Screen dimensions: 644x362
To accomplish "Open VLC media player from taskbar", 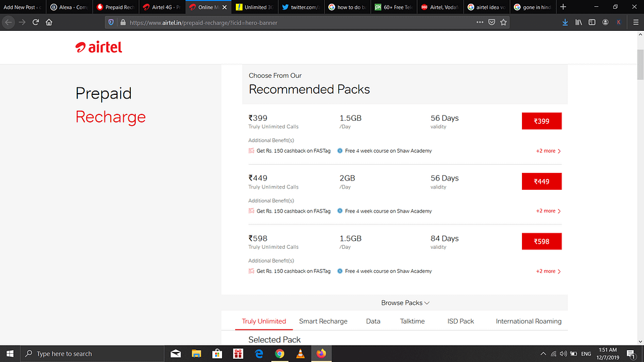I will pyautogui.click(x=300, y=353).
